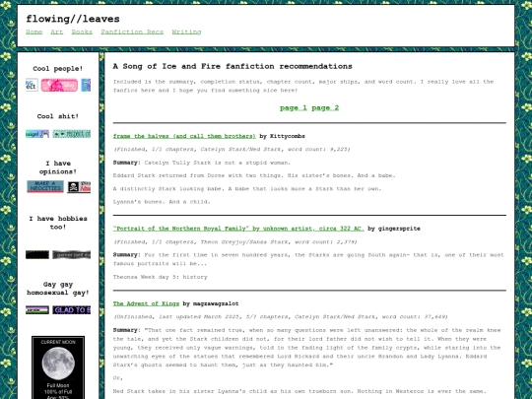Screen dimensions: 532x399
Task: Click author name 'by gingersprite'
Action: (x=394, y=229)
